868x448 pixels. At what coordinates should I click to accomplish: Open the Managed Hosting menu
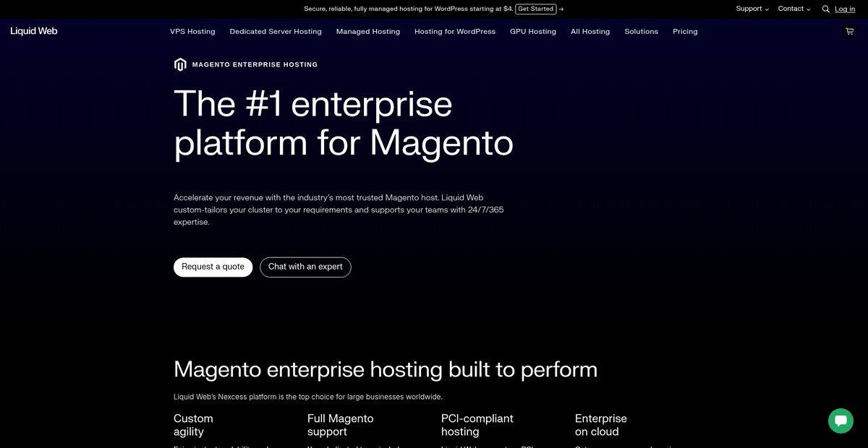pos(368,32)
